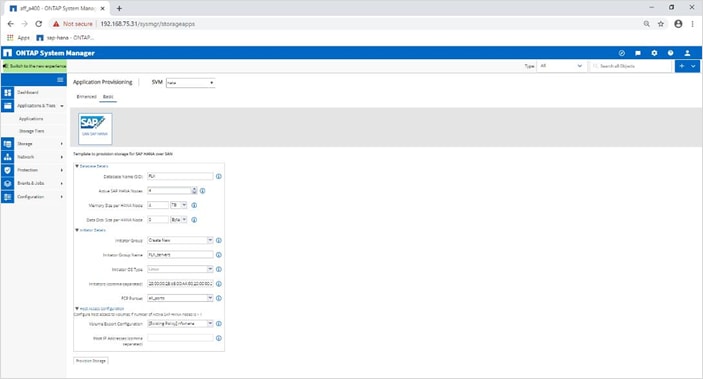Image resolution: width=703 pixels, height=379 pixels.
Task: Expand the Network menu arrow
Action: pos(61,157)
